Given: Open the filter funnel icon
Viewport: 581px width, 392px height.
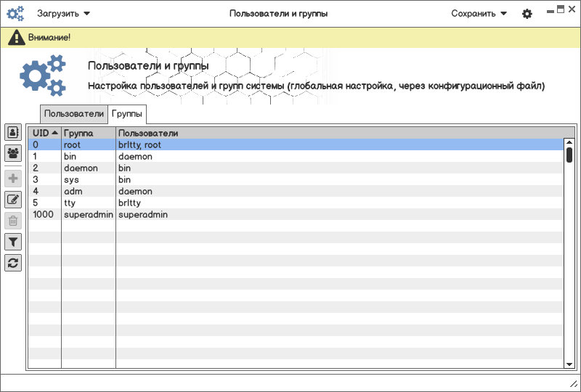Looking at the screenshot, I should point(13,242).
